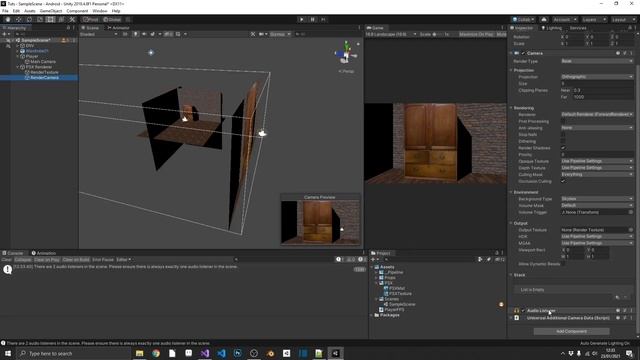This screenshot has width=640, height=360.
Task: Toggle Collapse in the Console
Action: pos(23,260)
